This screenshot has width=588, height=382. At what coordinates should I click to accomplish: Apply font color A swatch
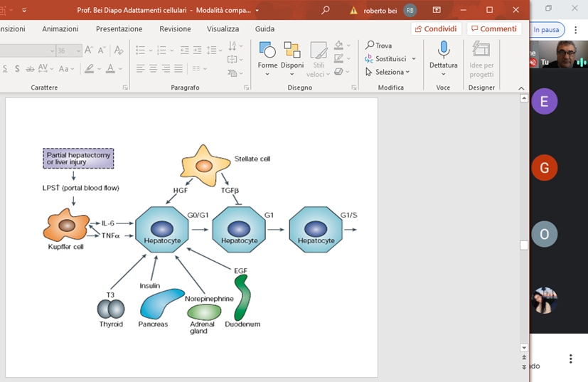click(110, 69)
